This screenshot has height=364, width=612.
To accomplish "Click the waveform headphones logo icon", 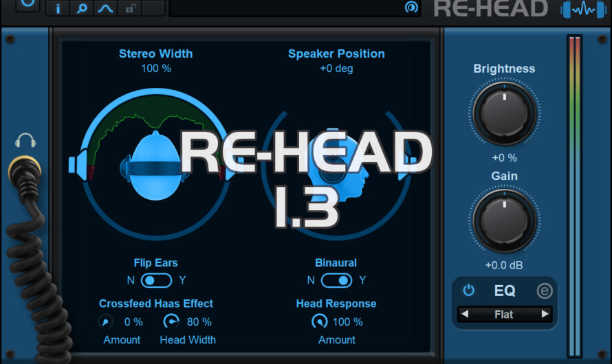I will click(x=584, y=9).
